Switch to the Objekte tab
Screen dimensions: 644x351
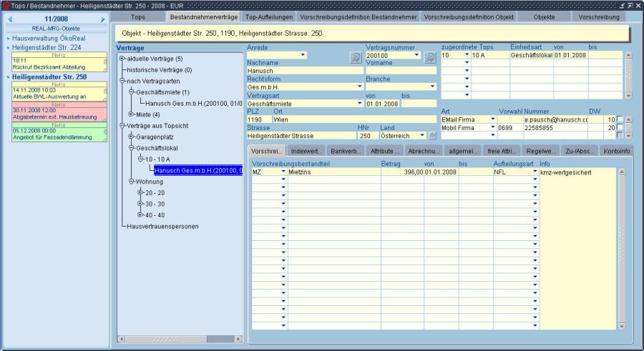[545, 17]
